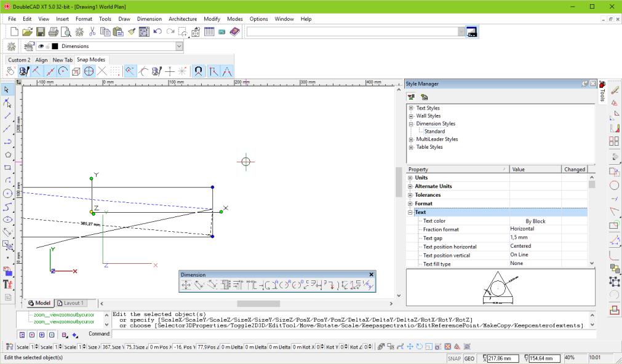Expand the Tolerances property group
The width and height of the screenshot is (622, 364).
click(x=410, y=195)
